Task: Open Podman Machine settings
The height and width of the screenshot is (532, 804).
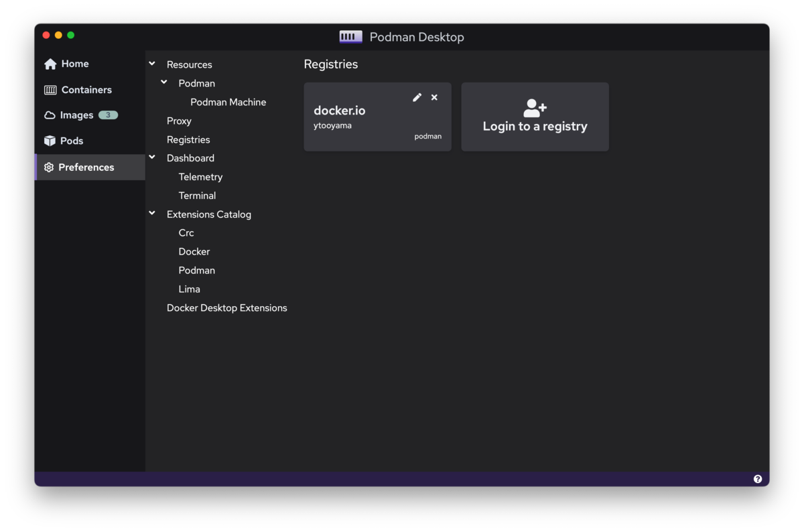Action: click(x=228, y=102)
